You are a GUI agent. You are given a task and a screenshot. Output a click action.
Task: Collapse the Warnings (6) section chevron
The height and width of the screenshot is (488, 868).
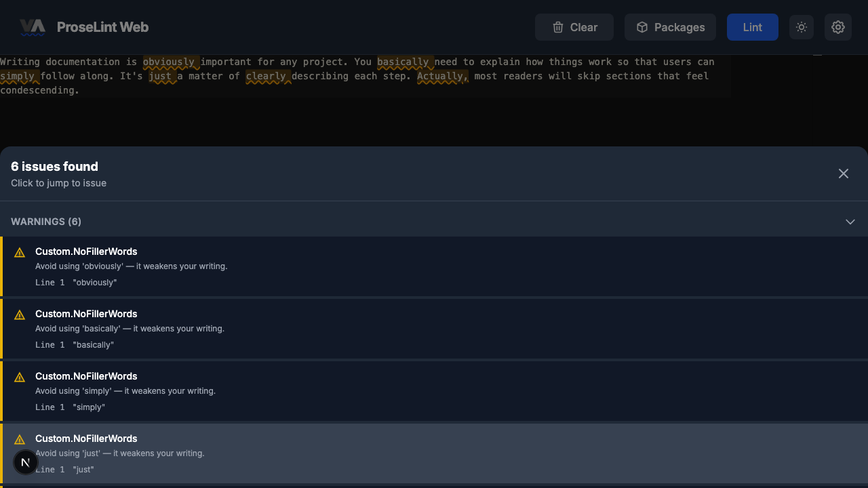point(850,222)
